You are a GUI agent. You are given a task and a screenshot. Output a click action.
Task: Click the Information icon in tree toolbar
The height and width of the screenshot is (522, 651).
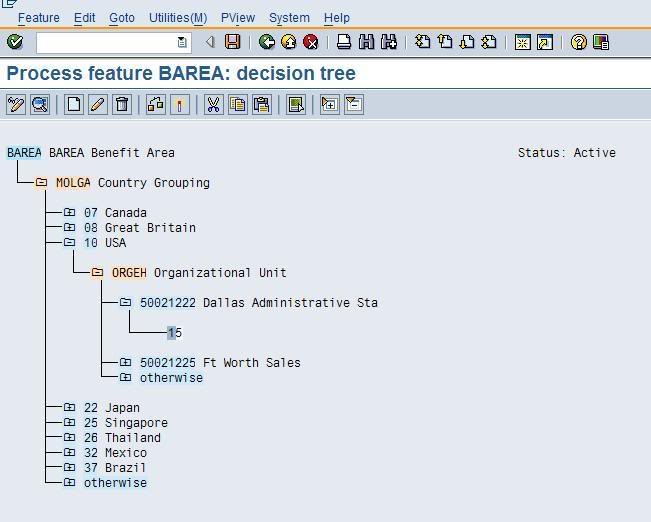[x=180, y=104]
